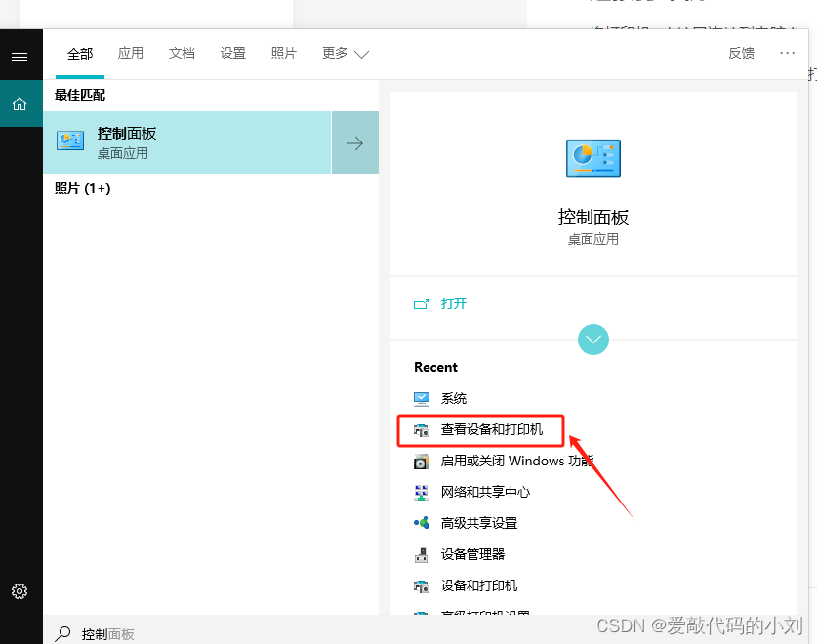The image size is (817, 644).
Task: Switch to the 设置 tab
Action: coord(232,53)
